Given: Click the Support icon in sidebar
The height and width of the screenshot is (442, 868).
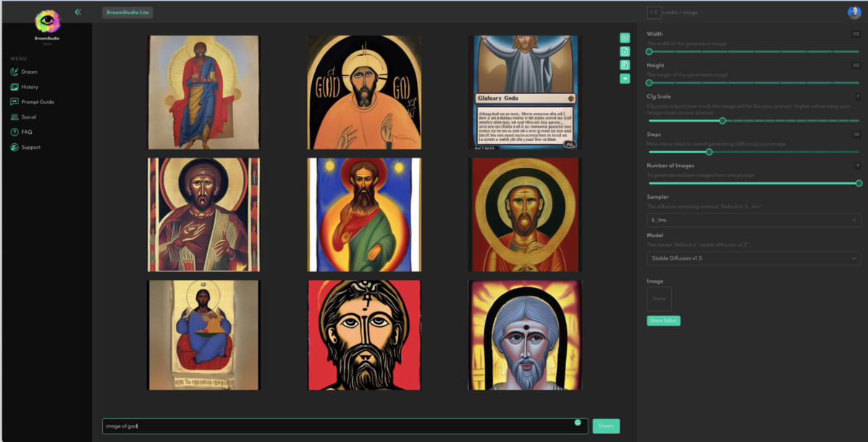Looking at the screenshot, I should (x=14, y=148).
